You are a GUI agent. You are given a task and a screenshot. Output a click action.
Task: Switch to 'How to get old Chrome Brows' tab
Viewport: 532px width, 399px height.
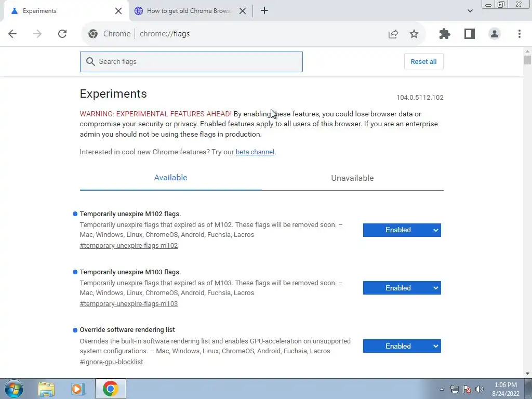tap(191, 11)
